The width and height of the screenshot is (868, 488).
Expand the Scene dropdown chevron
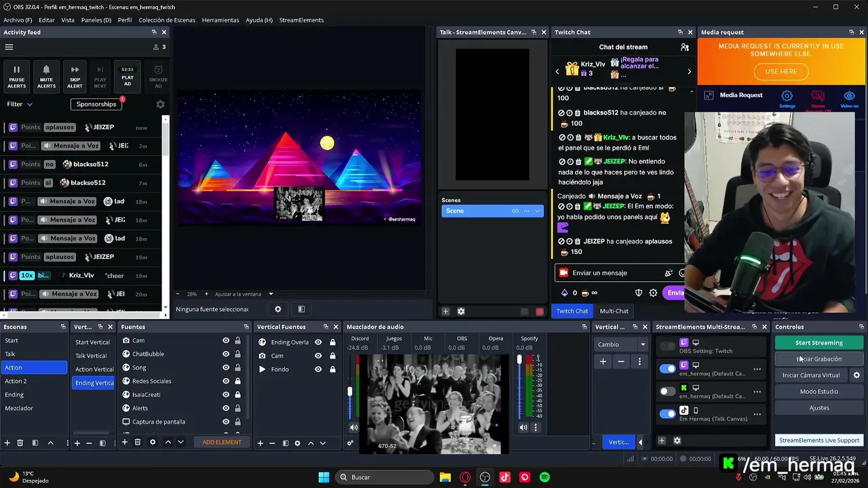538,211
